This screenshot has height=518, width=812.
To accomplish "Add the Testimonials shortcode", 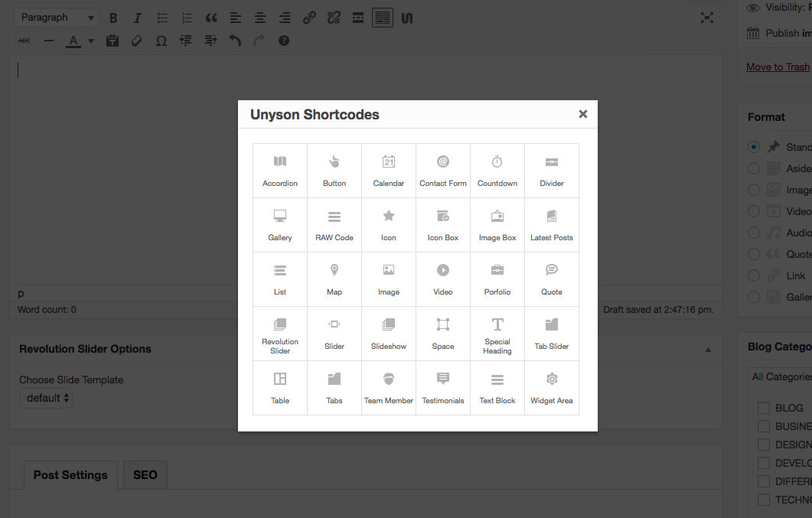I will (443, 388).
